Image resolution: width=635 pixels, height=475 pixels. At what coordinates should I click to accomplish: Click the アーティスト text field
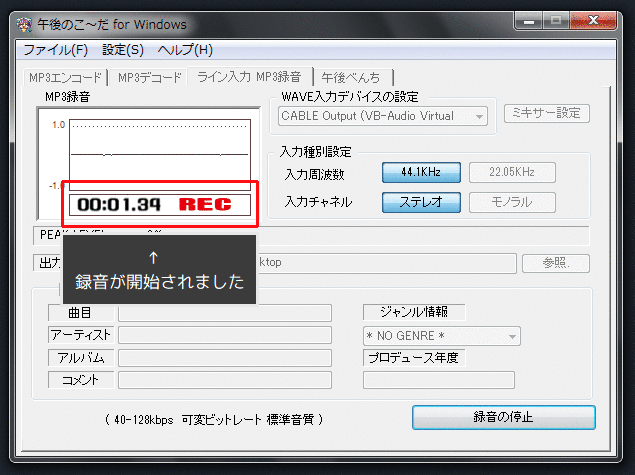point(224,335)
